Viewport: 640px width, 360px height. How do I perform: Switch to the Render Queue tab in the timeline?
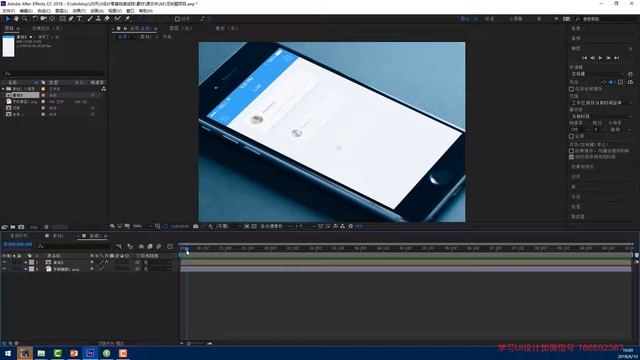pos(19,236)
